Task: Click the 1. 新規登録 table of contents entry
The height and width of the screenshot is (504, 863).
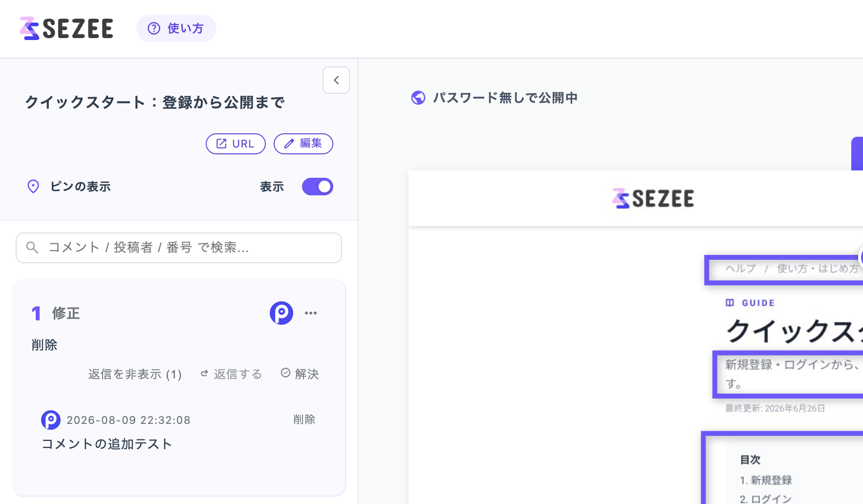Action: tap(766, 480)
